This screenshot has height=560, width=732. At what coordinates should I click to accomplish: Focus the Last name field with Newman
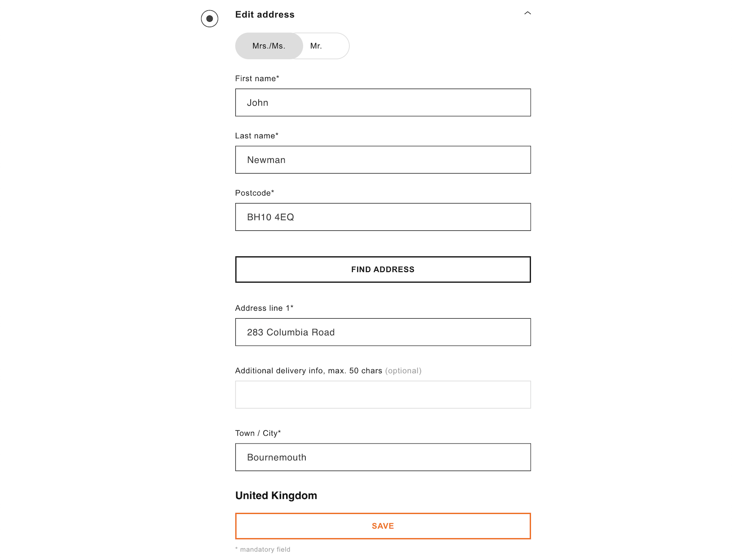(x=383, y=160)
